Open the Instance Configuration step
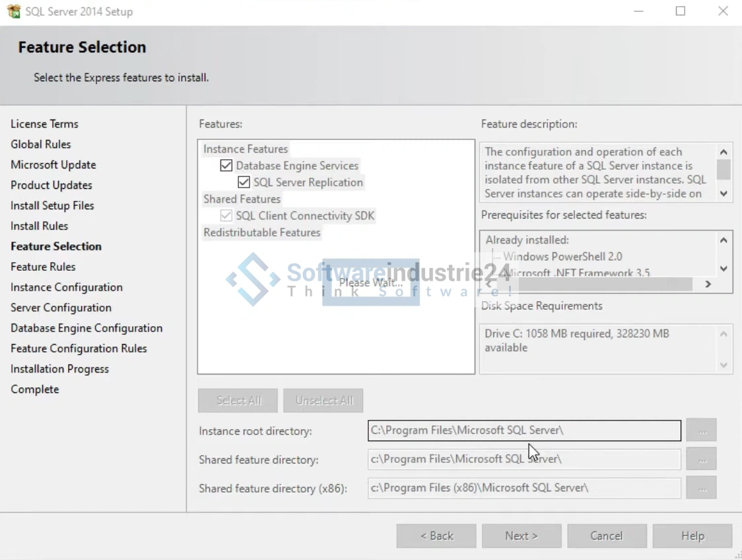 67,287
